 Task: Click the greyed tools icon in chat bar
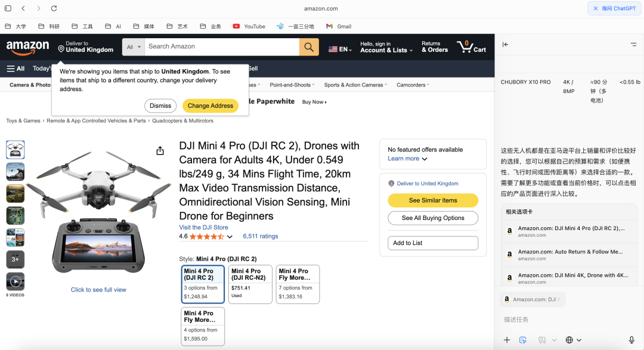(x=542, y=340)
